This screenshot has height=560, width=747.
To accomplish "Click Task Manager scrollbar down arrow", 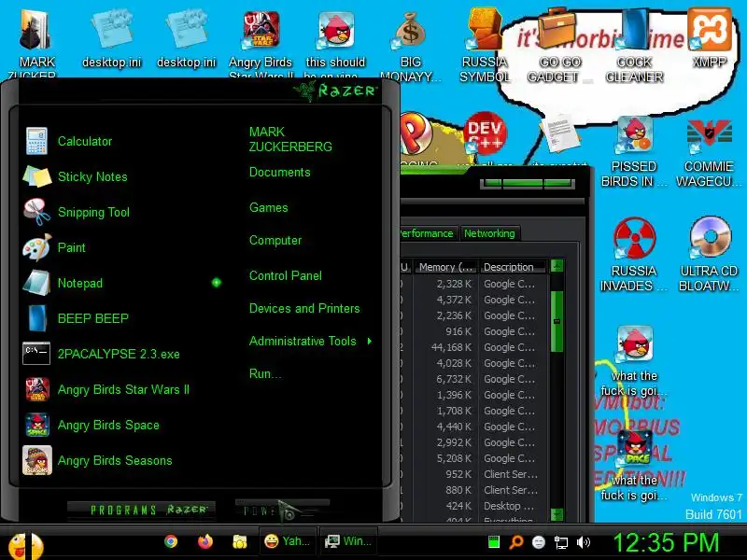I will pyautogui.click(x=557, y=514).
